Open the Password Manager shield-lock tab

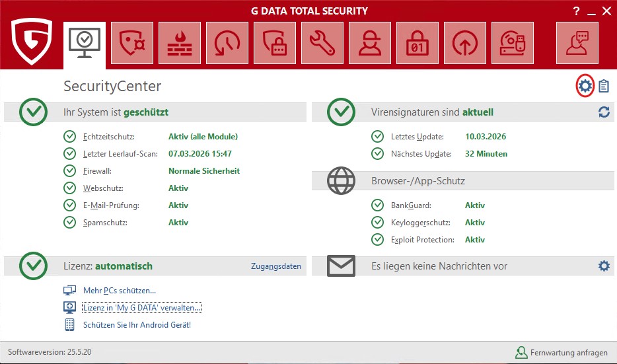click(x=275, y=43)
